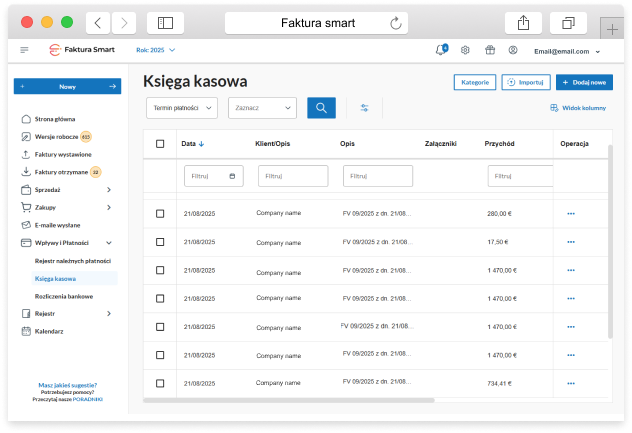
Task: Open operations menu for 280,00 € row
Action: (x=572, y=214)
